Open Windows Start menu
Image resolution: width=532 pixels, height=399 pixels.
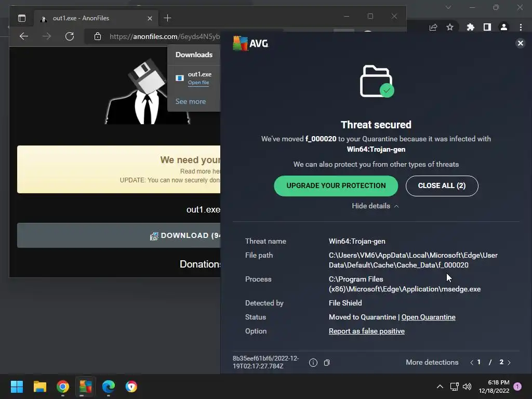coord(17,387)
